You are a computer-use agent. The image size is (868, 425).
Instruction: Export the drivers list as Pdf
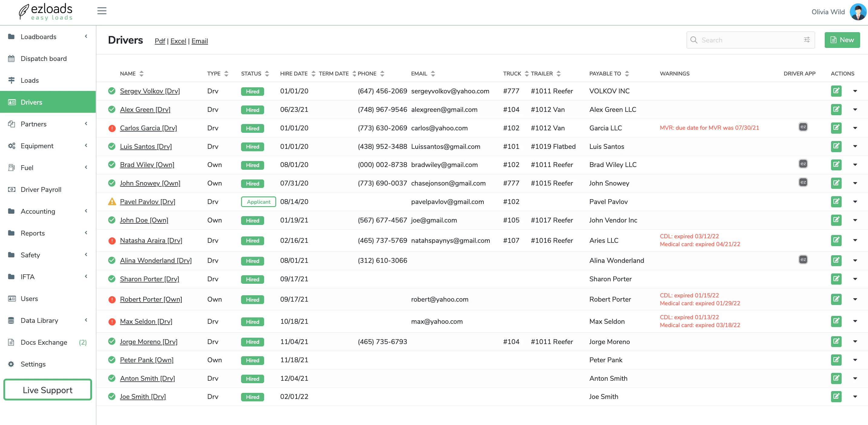pos(160,41)
